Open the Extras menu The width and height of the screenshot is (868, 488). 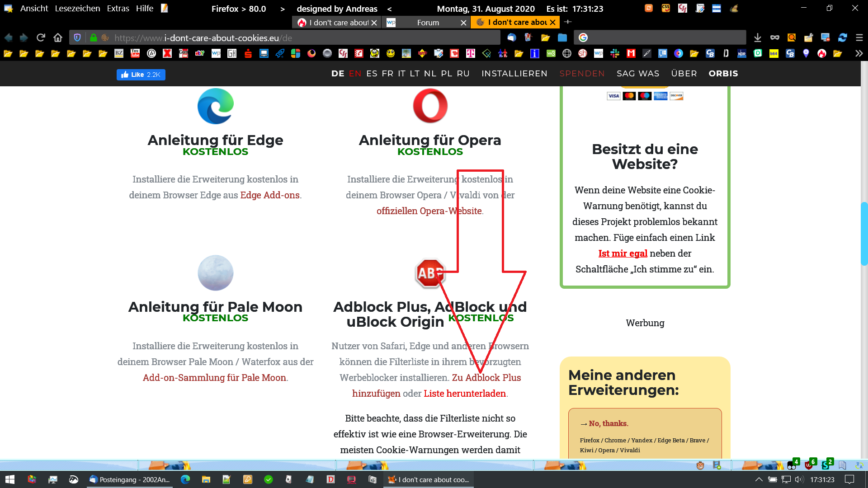point(118,9)
